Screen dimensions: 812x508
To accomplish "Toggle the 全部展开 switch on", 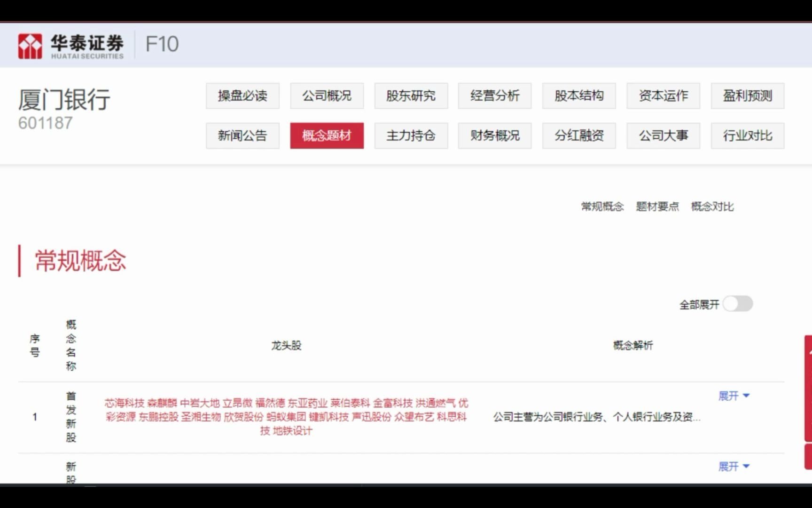I will point(737,304).
